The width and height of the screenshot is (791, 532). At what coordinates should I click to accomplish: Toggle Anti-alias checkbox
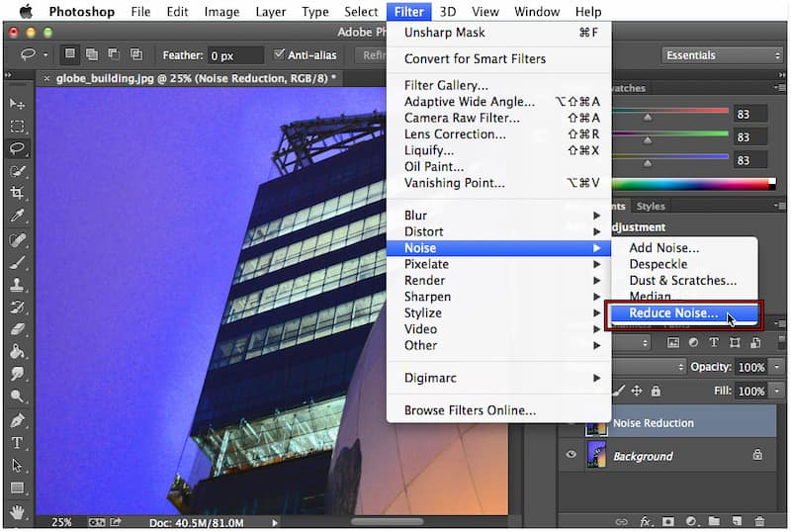[279, 54]
